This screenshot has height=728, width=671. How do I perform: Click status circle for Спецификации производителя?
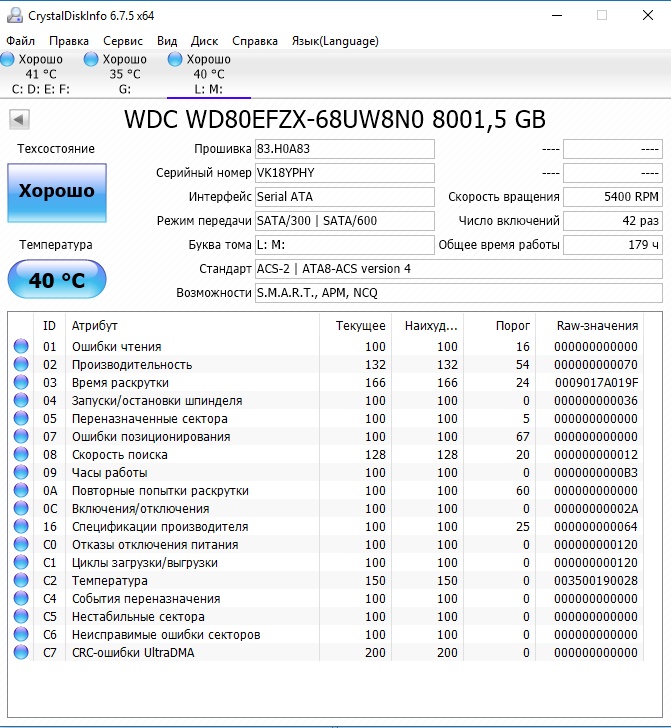click(x=20, y=526)
